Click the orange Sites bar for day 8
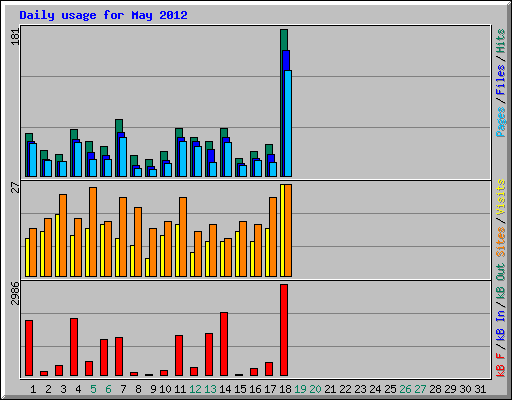512x400 pixels. tap(138, 242)
